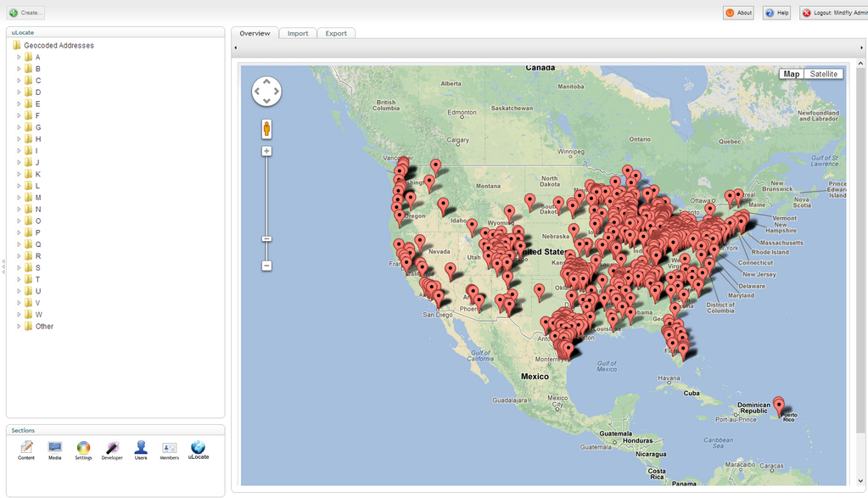This screenshot has width=868, height=498.
Task: Click the folder icon for S
Action: [28, 268]
